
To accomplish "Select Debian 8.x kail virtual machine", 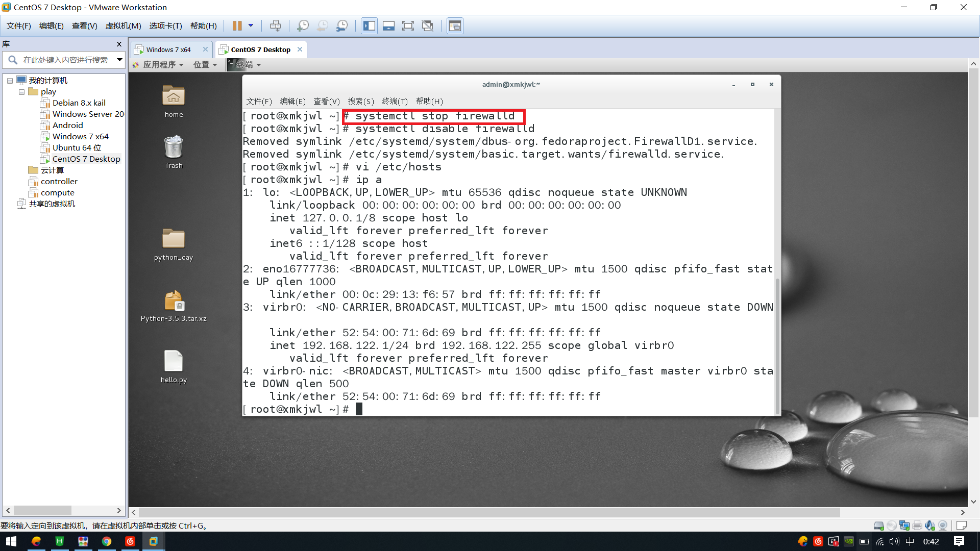I will [x=79, y=103].
